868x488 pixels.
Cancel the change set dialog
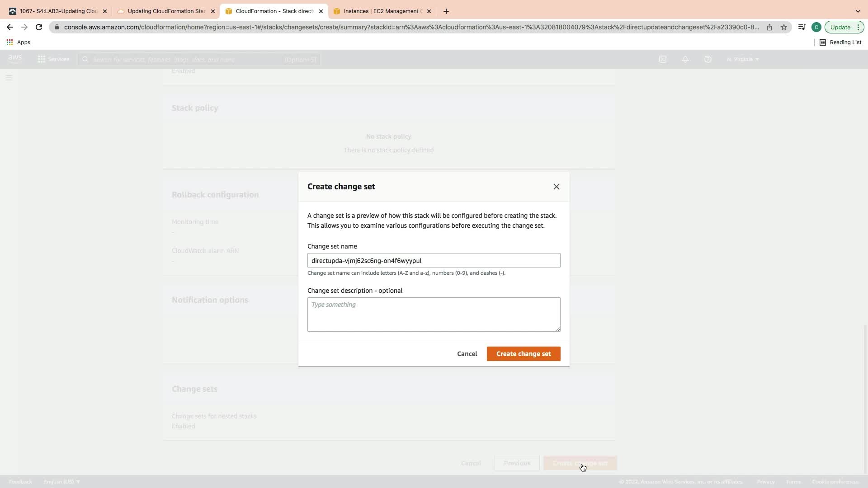click(467, 354)
